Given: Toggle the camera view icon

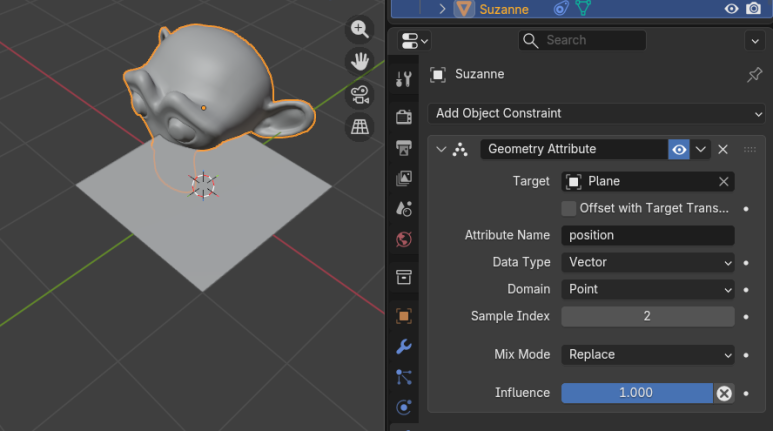Looking at the screenshot, I should click(x=359, y=95).
